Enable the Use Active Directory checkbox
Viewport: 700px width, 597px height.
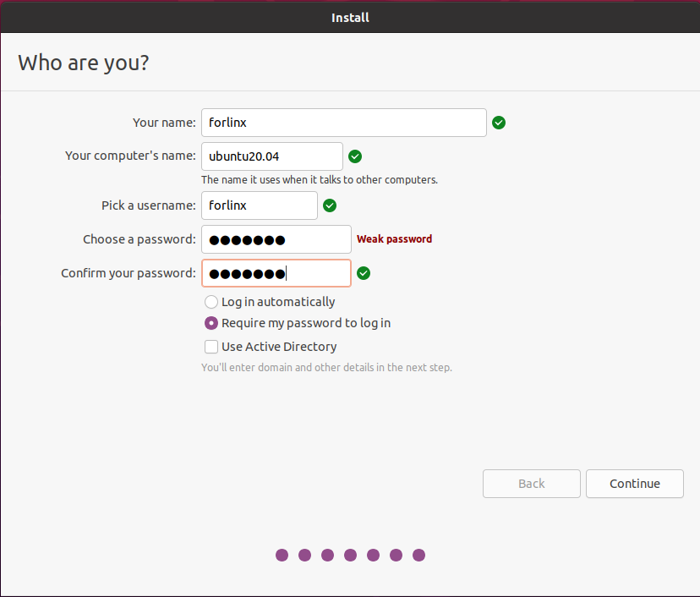[211, 347]
